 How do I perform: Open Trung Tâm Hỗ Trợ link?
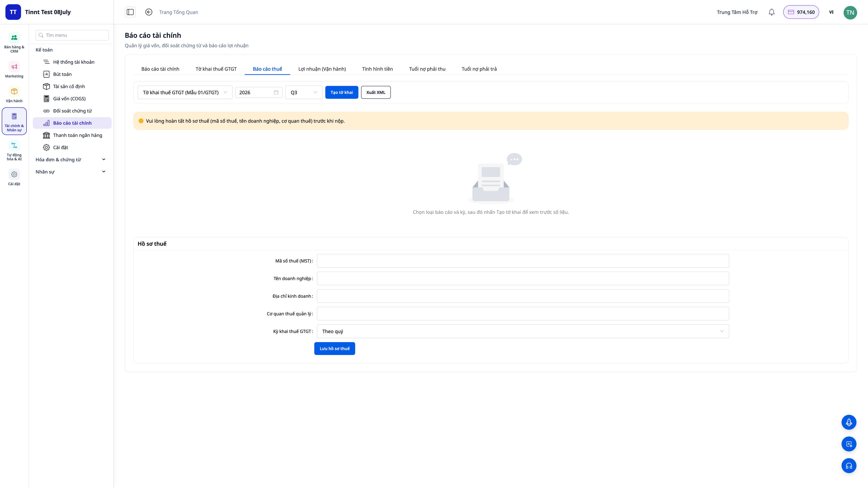click(737, 12)
